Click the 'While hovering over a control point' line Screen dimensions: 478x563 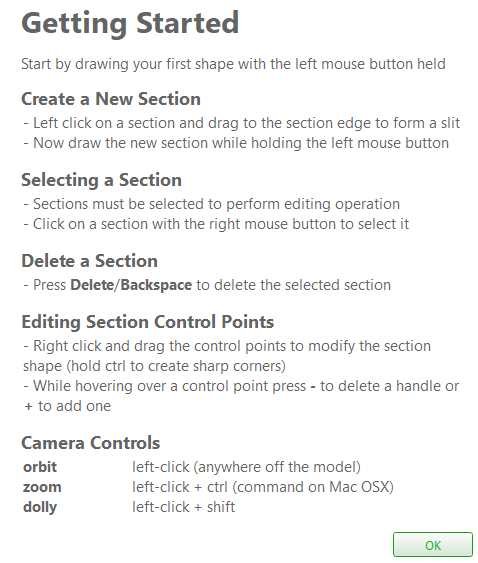click(x=241, y=396)
